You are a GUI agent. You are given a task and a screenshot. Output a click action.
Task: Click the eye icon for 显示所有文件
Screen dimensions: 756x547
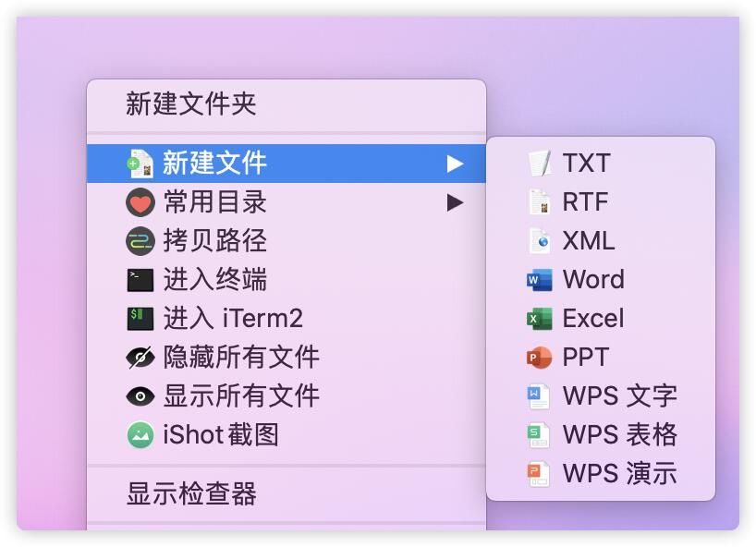click(x=140, y=396)
